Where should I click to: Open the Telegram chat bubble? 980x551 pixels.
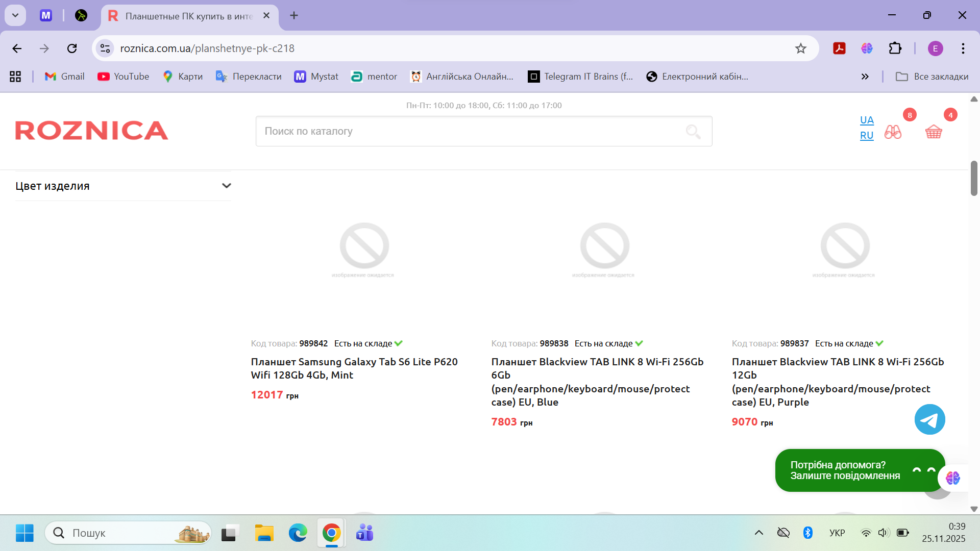929,420
